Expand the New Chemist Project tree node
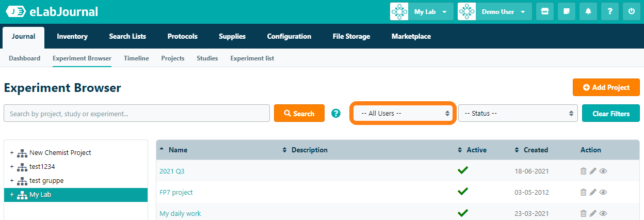The width and height of the screenshot is (644, 220). [x=12, y=152]
